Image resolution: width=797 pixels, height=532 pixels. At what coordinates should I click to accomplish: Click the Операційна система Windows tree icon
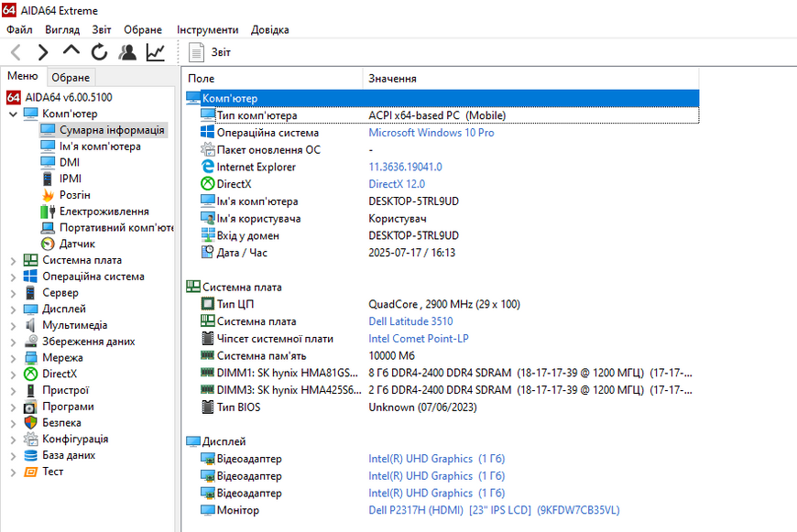[30, 277]
